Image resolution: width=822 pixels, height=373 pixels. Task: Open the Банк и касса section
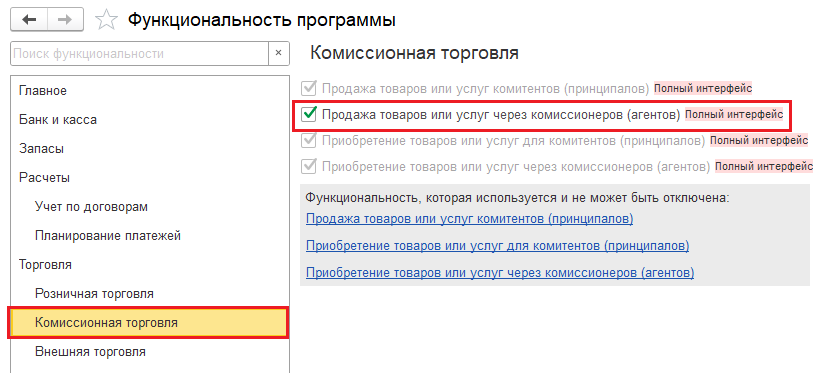(x=149, y=119)
